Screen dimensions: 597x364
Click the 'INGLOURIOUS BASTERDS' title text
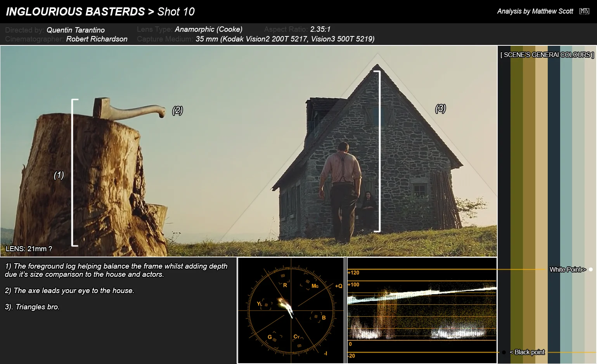75,12
